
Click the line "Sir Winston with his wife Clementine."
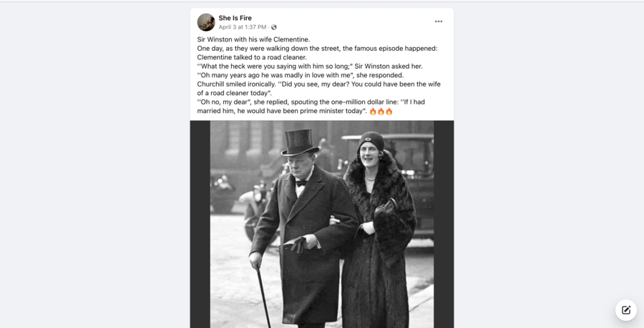coord(253,40)
